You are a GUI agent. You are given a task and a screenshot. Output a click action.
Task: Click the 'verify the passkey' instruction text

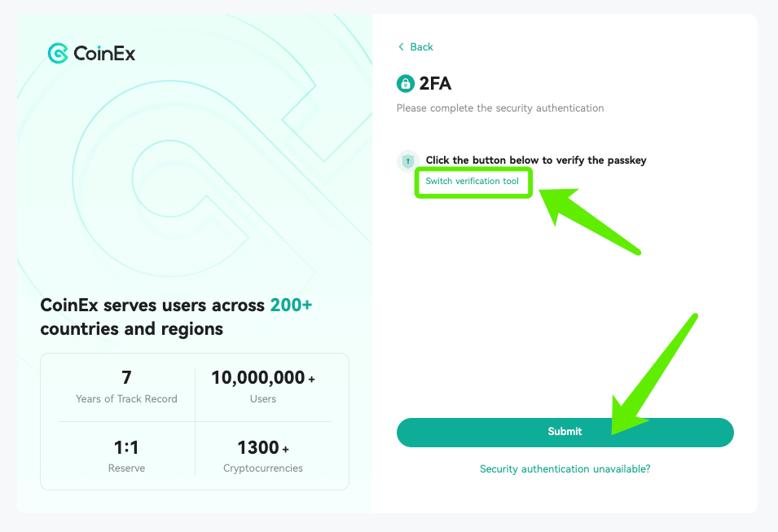coord(536,160)
